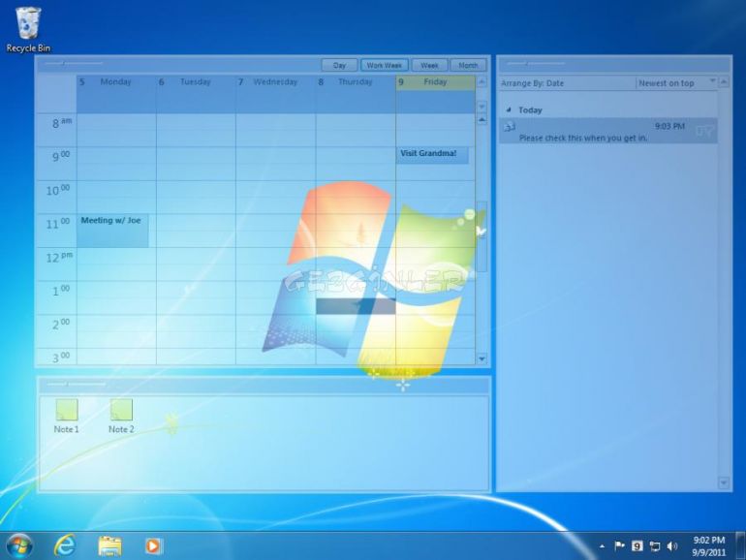The width and height of the screenshot is (746, 560).
Task: Select the 6 Tuesday column header
Action: click(196, 81)
